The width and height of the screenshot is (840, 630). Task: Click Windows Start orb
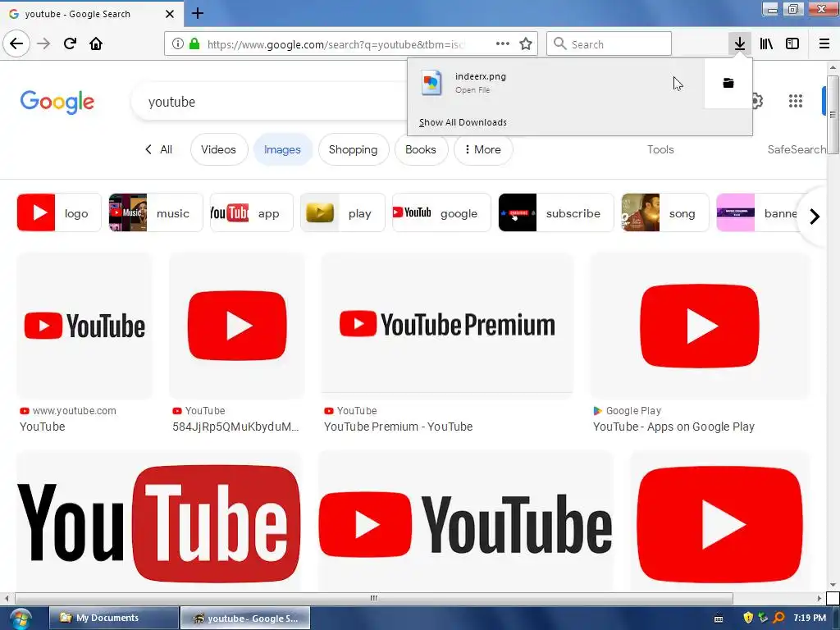(x=21, y=619)
